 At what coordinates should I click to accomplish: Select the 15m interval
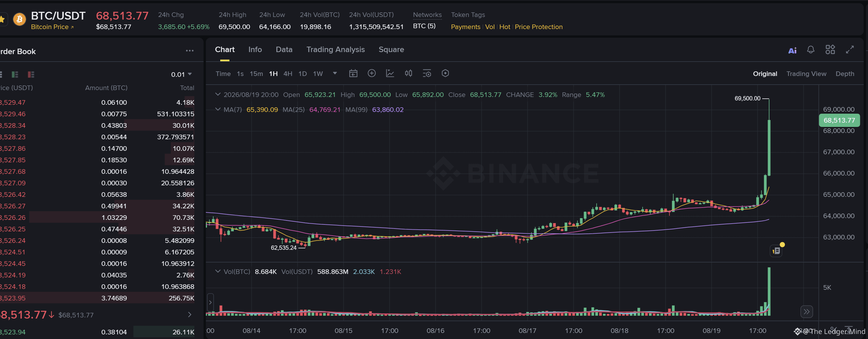(x=256, y=74)
